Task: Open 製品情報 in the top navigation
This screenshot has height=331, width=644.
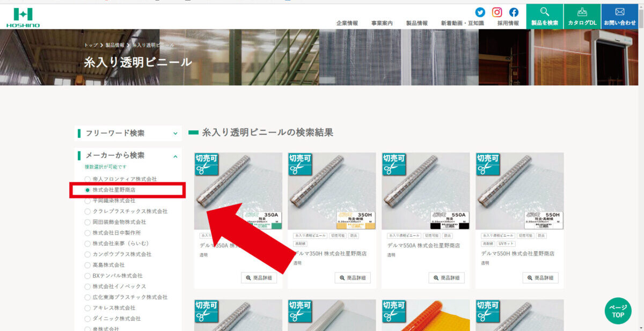Action: tap(417, 23)
